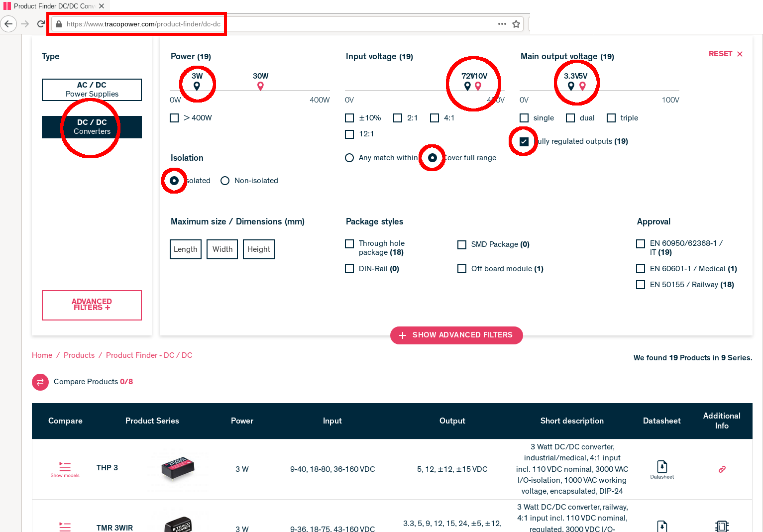Image resolution: width=763 pixels, height=532 pixels.
Task: Open the page actions three-dot menu
Action: 502,24
